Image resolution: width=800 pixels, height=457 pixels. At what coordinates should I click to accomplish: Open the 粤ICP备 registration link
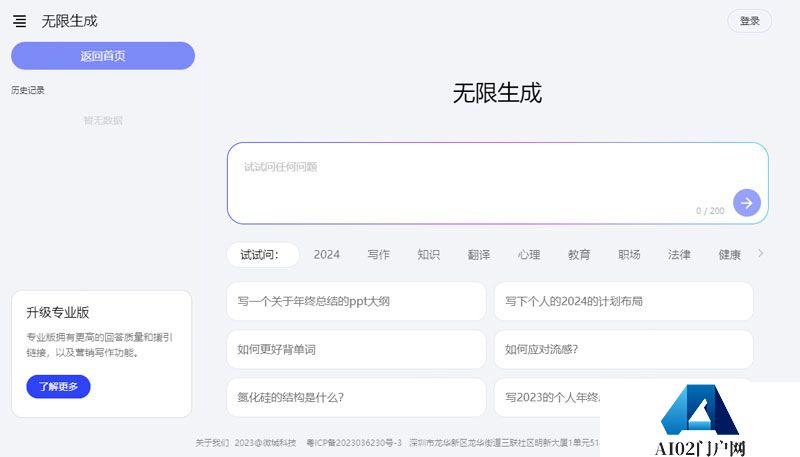[x=354, y=443]
